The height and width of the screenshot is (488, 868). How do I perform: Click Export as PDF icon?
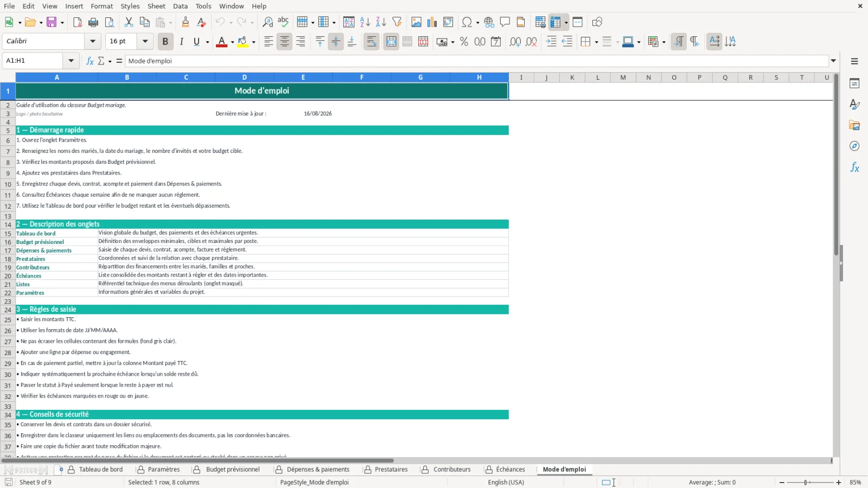(x=78, y=22)
